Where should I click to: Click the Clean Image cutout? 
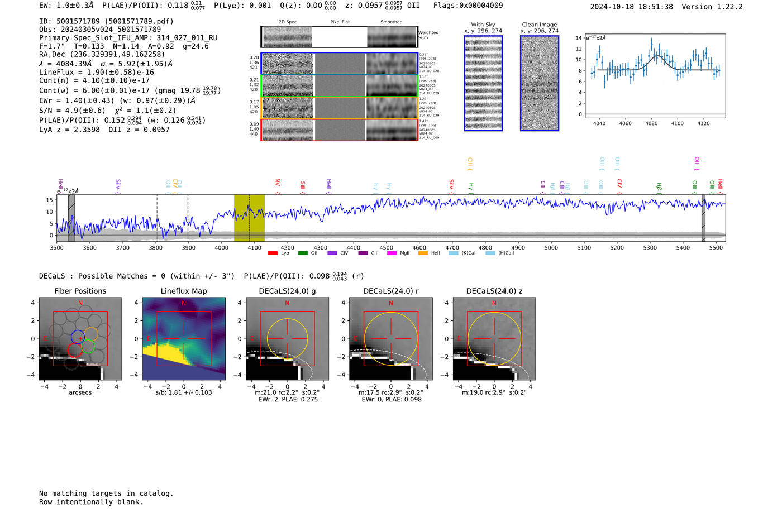tap(539, 83)
